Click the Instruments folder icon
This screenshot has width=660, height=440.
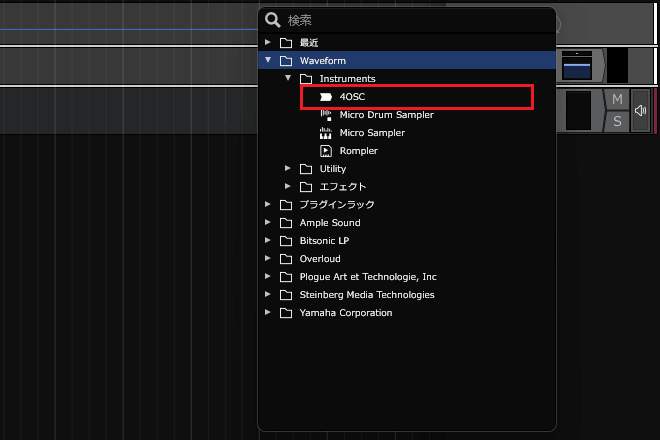point(306,79)
